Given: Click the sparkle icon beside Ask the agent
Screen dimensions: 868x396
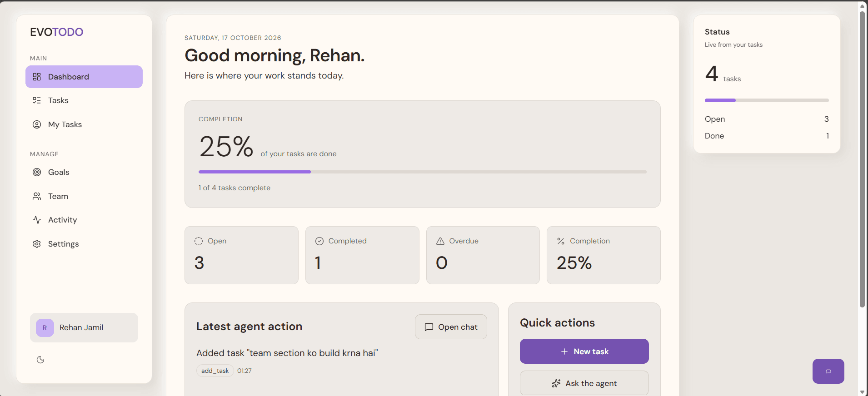Looking at the screenshot, I should point(556,383).
